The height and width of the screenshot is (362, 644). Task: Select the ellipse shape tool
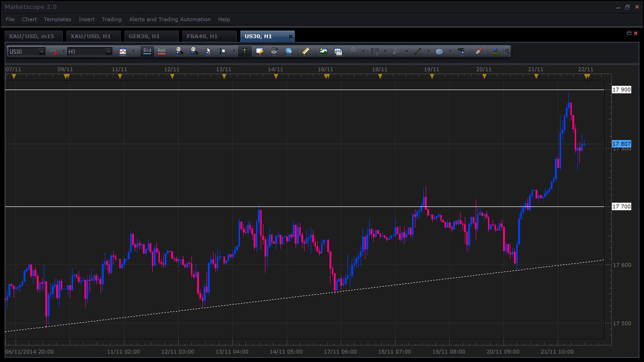pos(439,51)
